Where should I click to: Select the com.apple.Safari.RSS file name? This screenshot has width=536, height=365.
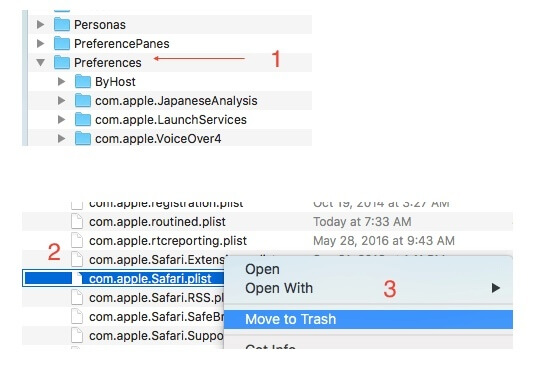(x=156, y=298)
